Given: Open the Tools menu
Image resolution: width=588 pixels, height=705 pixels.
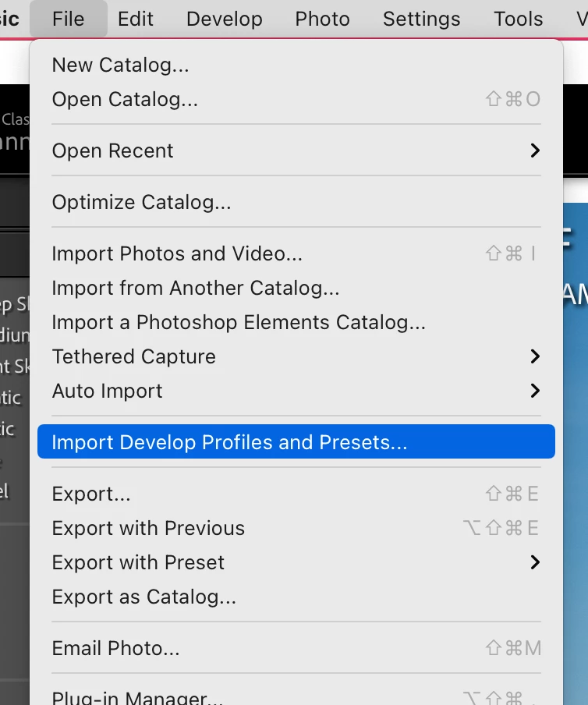Looking at the screenshot, I should 518,19.
